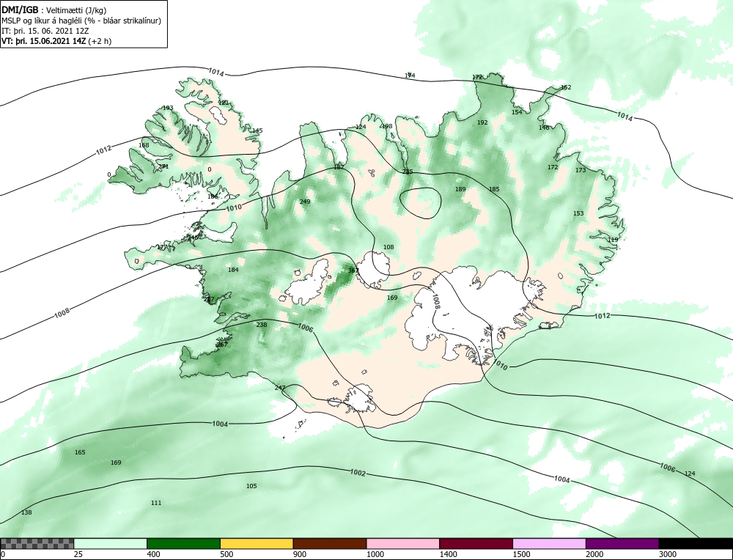Click the 189 value label
Viewport: 733px width, 560px height.
(460, 189)
